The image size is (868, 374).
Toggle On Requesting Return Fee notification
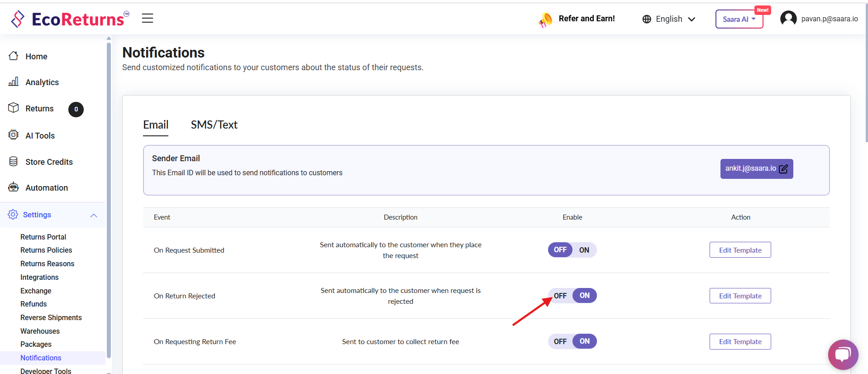tap(572, 341)
